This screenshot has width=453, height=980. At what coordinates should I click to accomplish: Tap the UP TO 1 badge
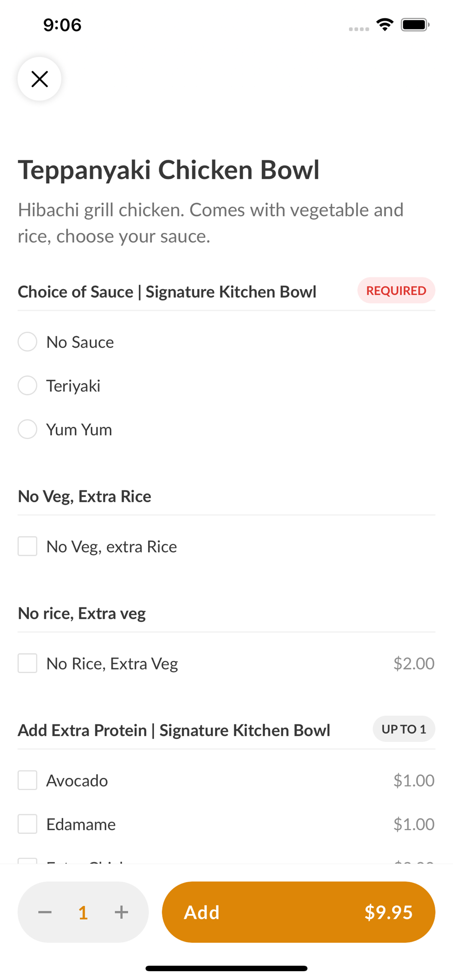click(x=403, y=729)
